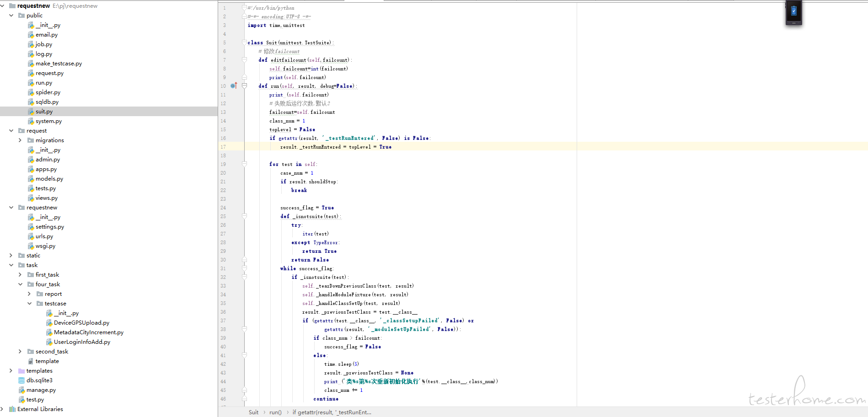Expand External Libraries node
Screen dimensions: 868x417
[2, 409]
